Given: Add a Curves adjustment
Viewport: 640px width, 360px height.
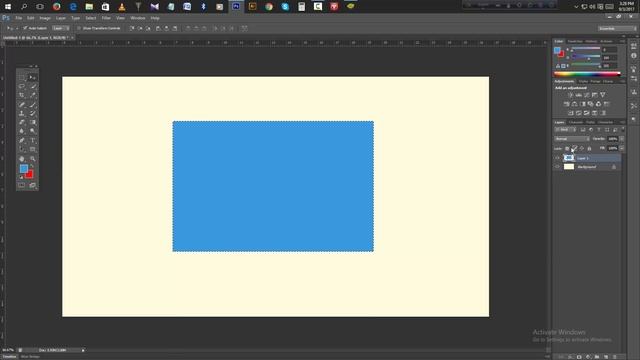Looking at the screenshot, I should 587,95.
